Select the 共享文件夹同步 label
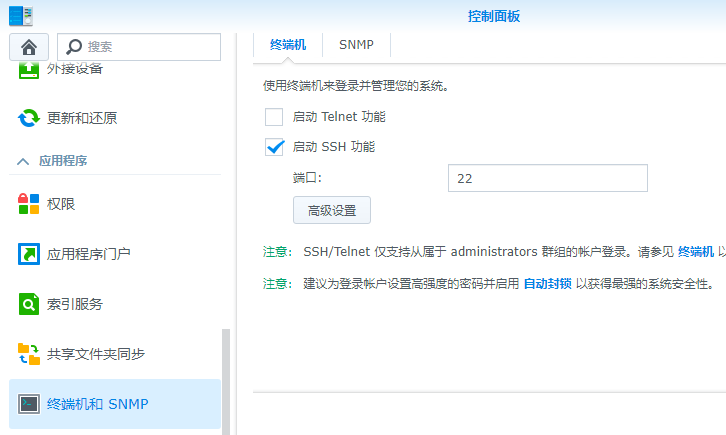 point(96,354)
